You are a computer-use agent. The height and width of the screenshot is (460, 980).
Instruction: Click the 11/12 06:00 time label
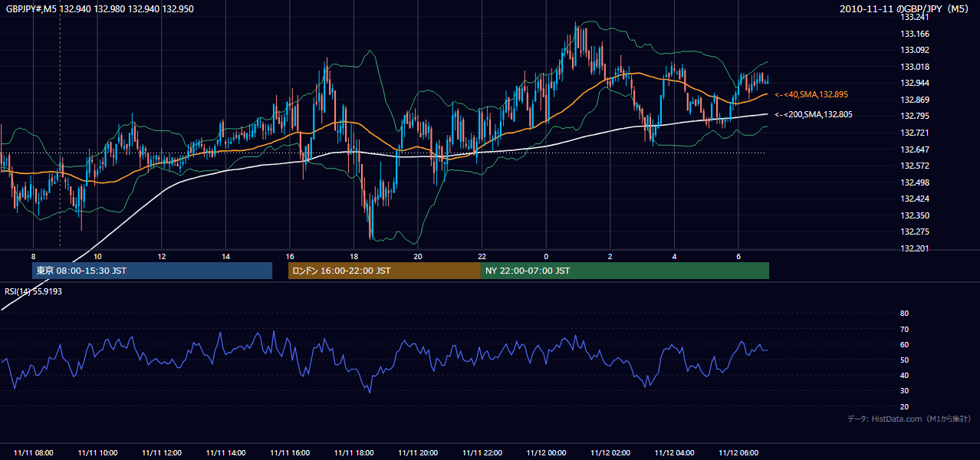738,453
